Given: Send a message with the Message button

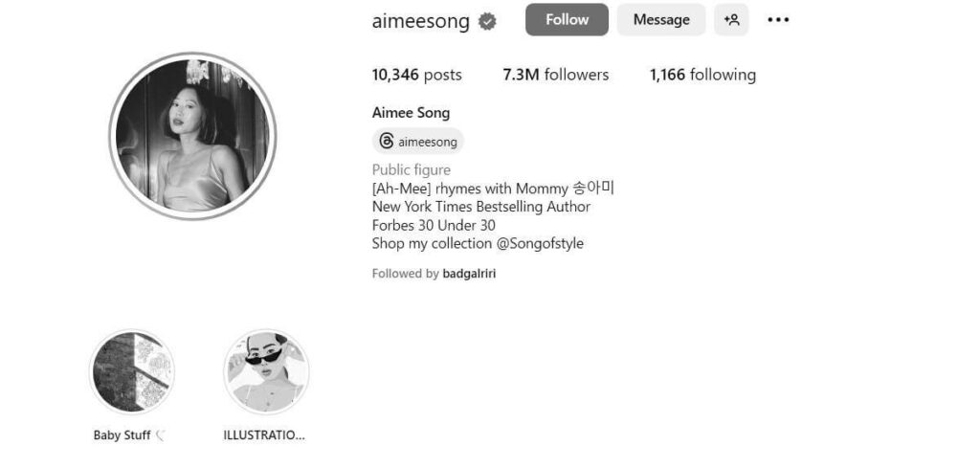Looking at the screenshot, I should pyautogui.click(x=661, y=19).
